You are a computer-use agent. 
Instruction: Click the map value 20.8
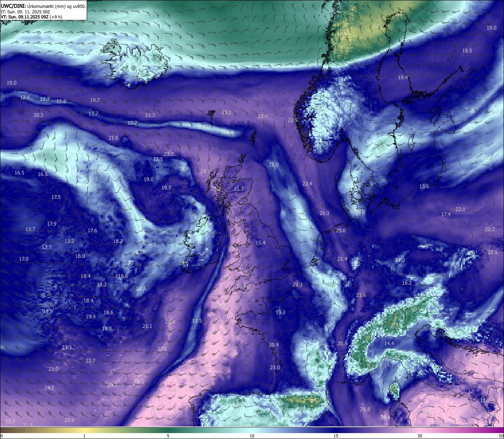(343, 344)
